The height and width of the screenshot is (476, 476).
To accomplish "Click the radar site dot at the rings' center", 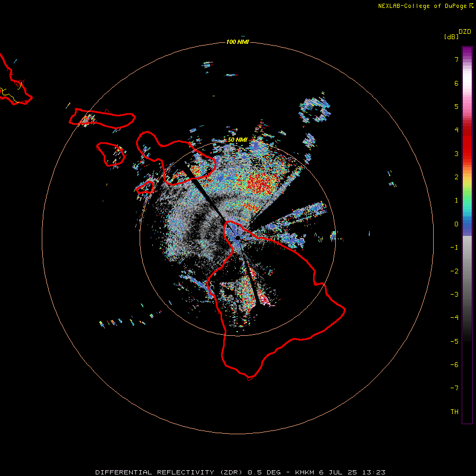I will tap(237, 237).
